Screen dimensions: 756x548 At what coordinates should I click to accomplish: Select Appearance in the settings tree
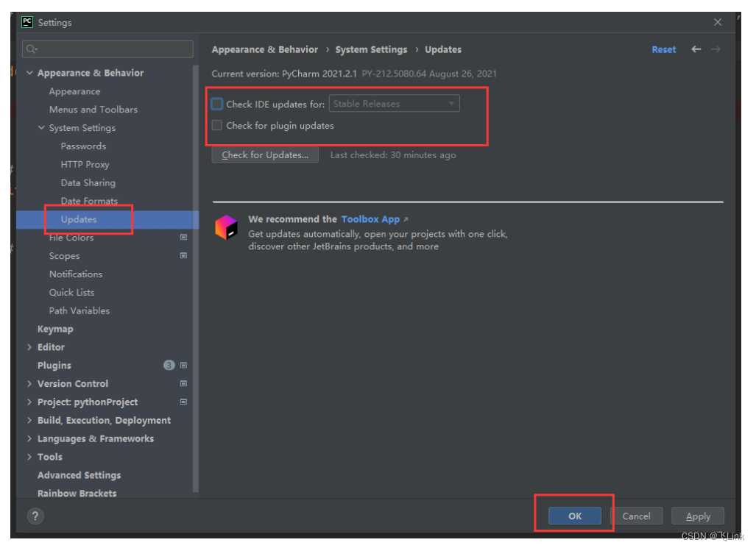click(75, 91)
